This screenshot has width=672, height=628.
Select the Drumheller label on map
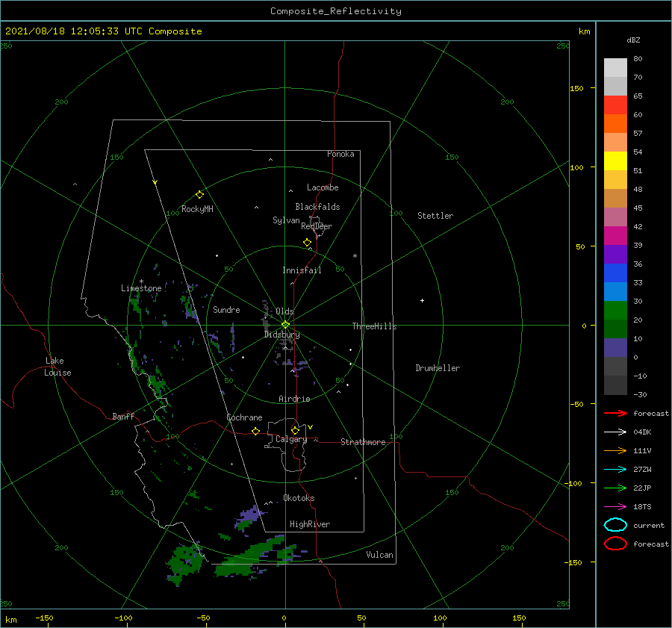click(x=438, y=368)
